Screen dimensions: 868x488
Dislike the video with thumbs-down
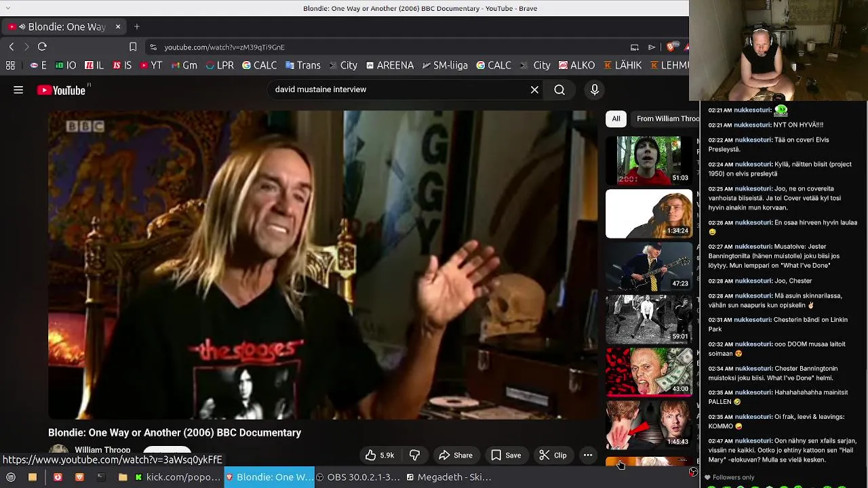coord(414,455)
